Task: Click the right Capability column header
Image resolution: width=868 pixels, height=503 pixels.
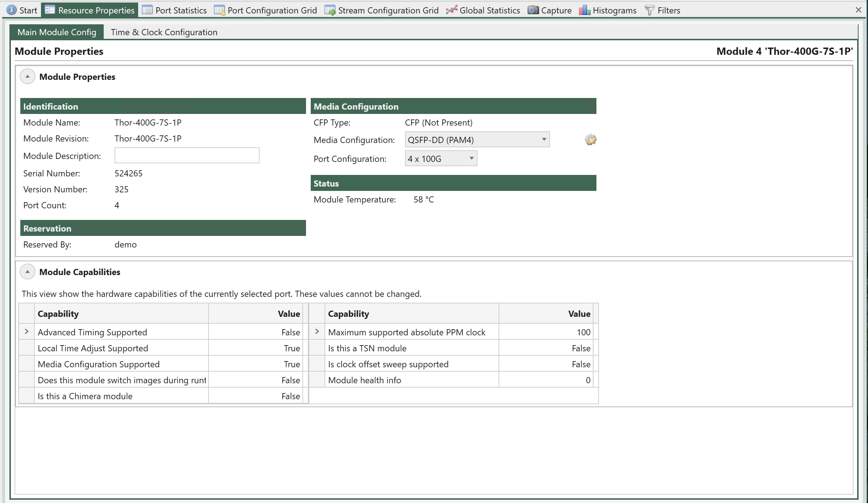Action: point(412,314)
